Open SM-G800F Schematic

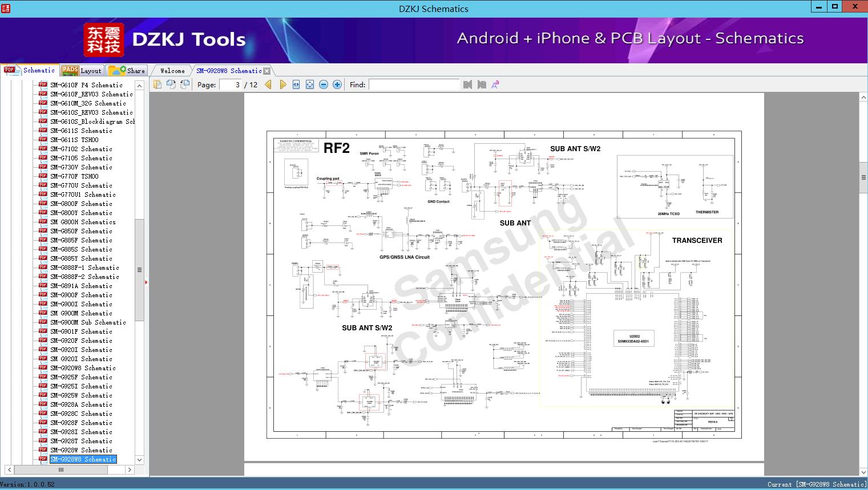tap(81, 204)
